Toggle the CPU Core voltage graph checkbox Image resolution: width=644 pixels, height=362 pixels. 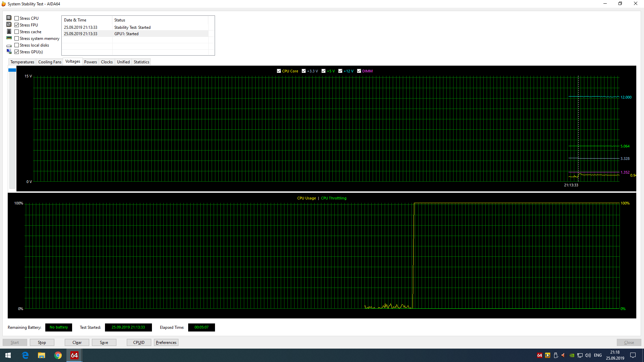pos(279,71)
